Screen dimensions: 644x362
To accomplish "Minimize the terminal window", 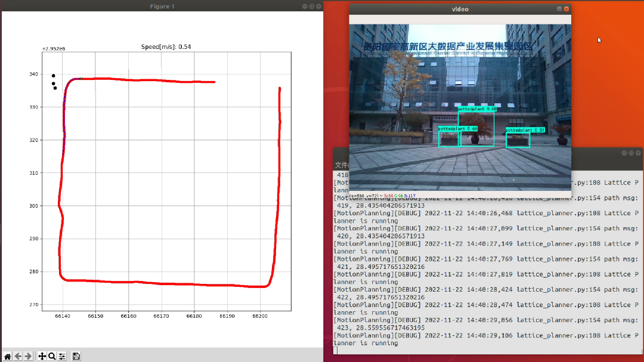I will click(x=624, y=153).
